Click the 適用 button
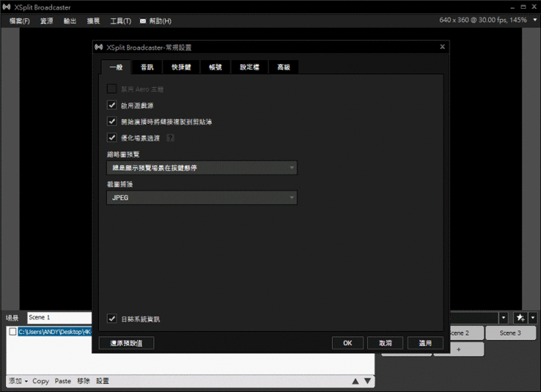Image resolution: width=541 pixels, height=392 pixels. pos(425,343)
